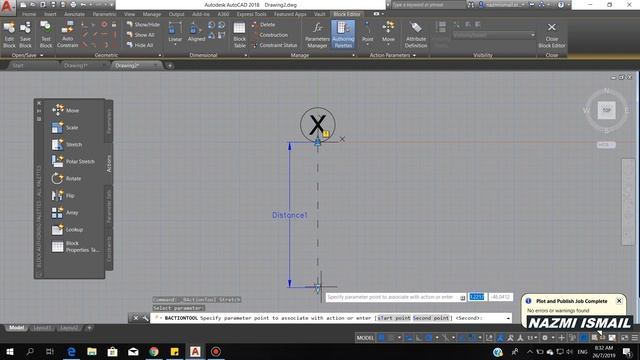Open the AutoCAD application menu
This screenshot has width=640, height=360.
7,7
